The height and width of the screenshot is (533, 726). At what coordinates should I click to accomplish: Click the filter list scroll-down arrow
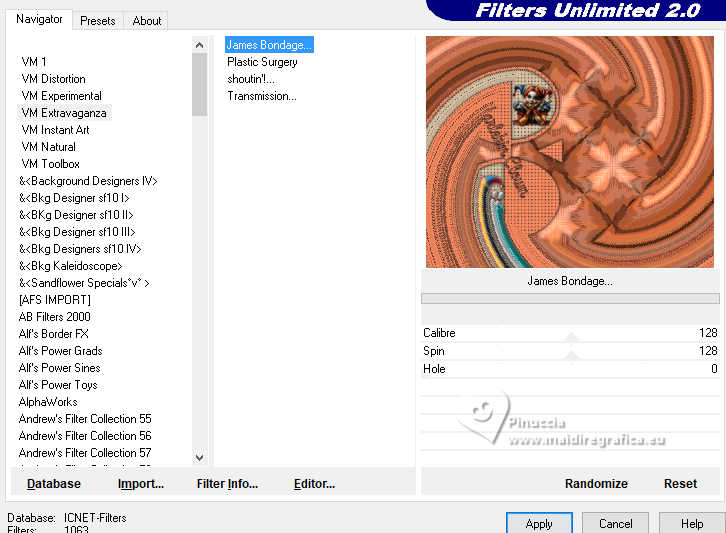(x=200, y=457)
